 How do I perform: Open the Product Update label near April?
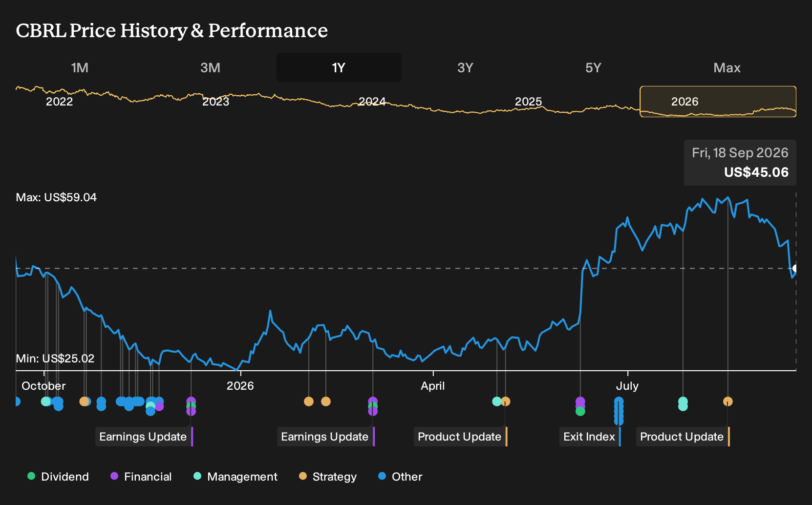click(x=461, y=437)
